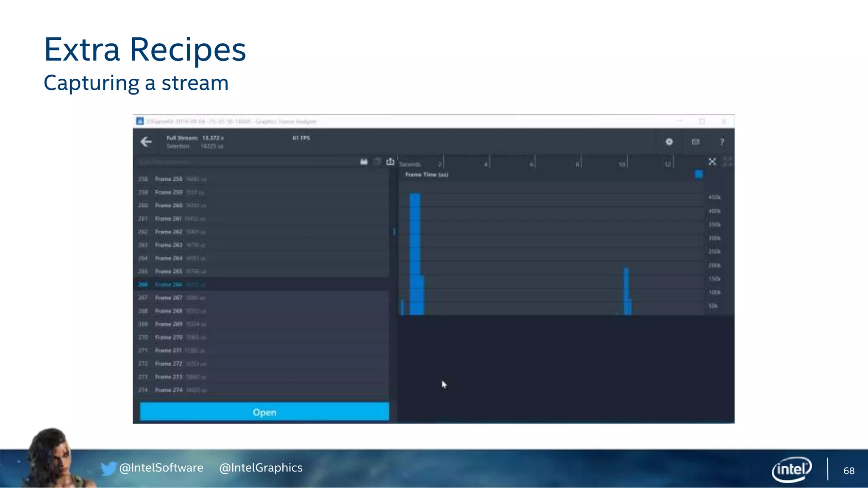Viewport: 868px width, 488px height.
Task: Select Frame 263 in the list
Action: click(x=261, y=245)
